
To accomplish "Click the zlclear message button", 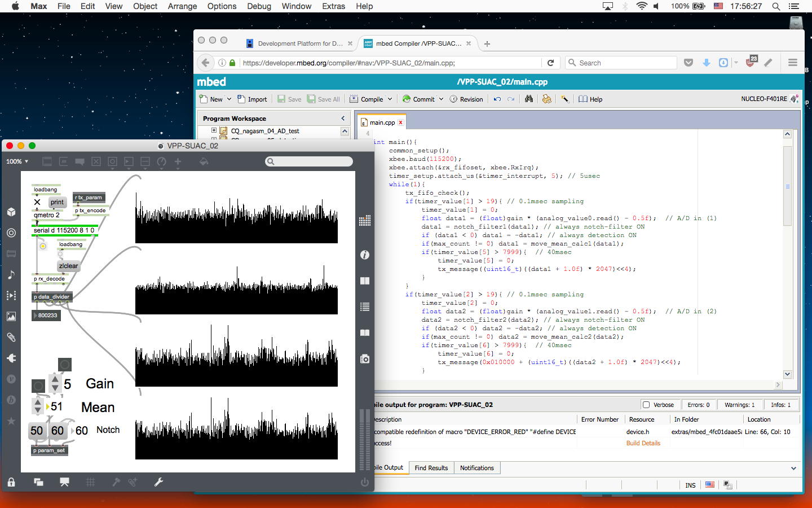I will (x=68, y=266).
